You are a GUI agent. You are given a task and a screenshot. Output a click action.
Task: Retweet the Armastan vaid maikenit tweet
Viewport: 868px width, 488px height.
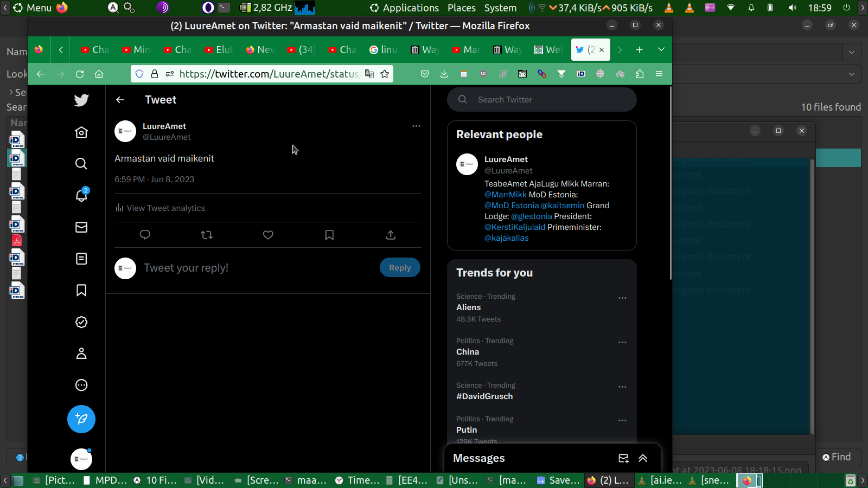pyautogui.click(x=207, y=235)
